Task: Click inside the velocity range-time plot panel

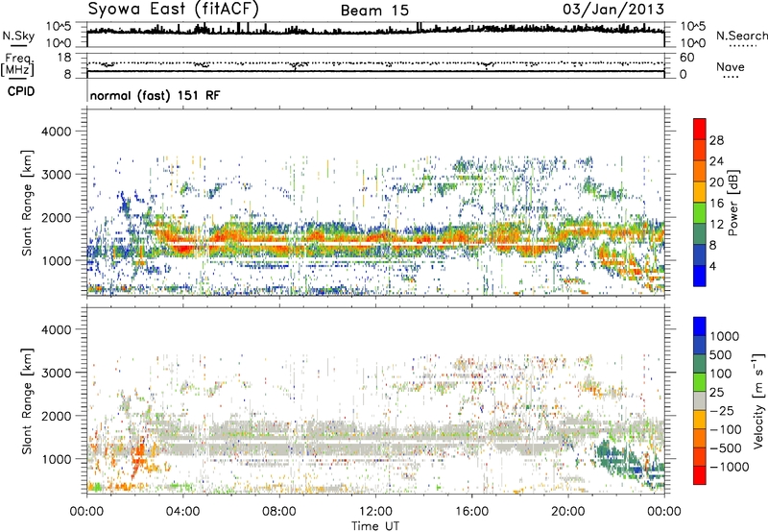Action: pos(375,400)
